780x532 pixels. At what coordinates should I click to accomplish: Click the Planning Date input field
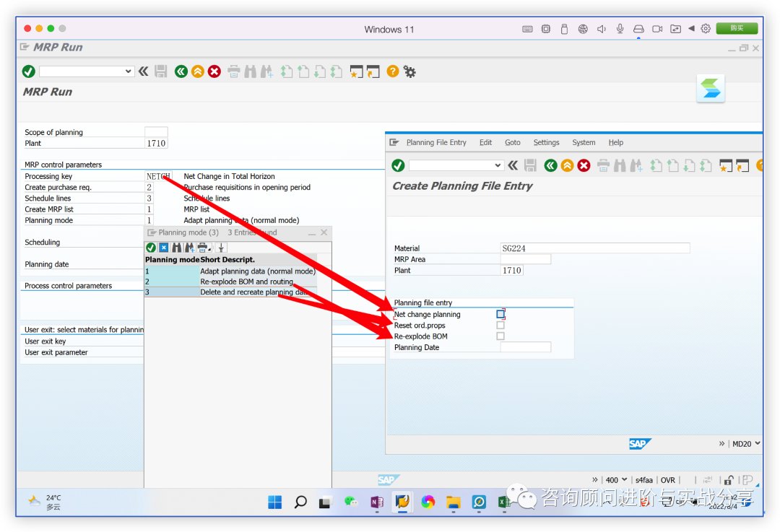coord(526,347)
